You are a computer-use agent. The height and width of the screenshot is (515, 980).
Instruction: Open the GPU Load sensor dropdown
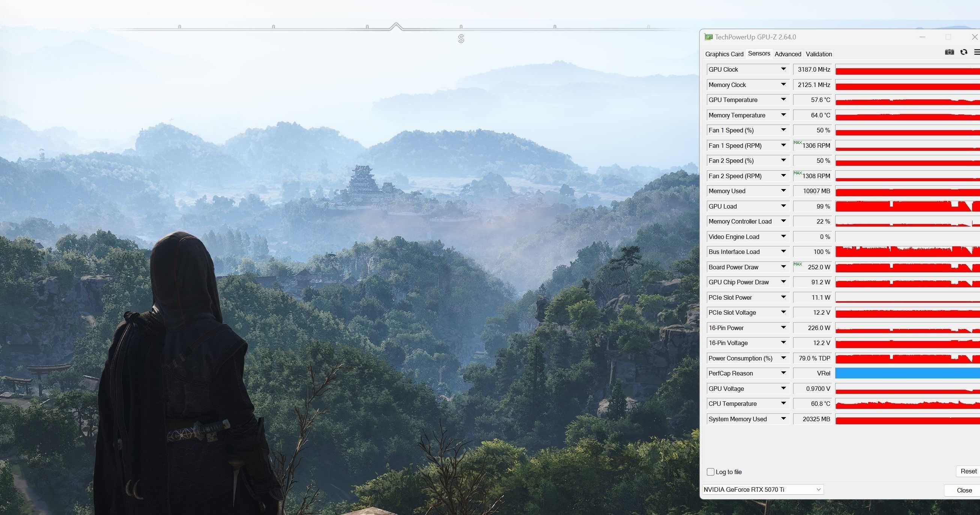coord(783,206)
